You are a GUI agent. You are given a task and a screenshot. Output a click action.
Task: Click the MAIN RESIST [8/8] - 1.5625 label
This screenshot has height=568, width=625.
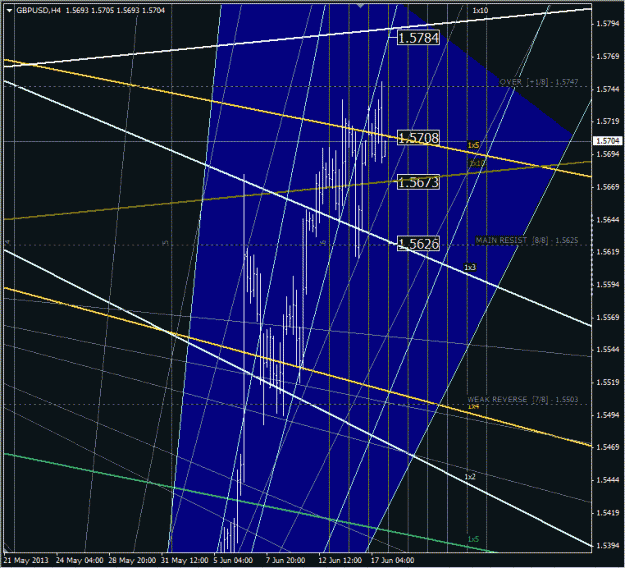[x=527, y=240]
